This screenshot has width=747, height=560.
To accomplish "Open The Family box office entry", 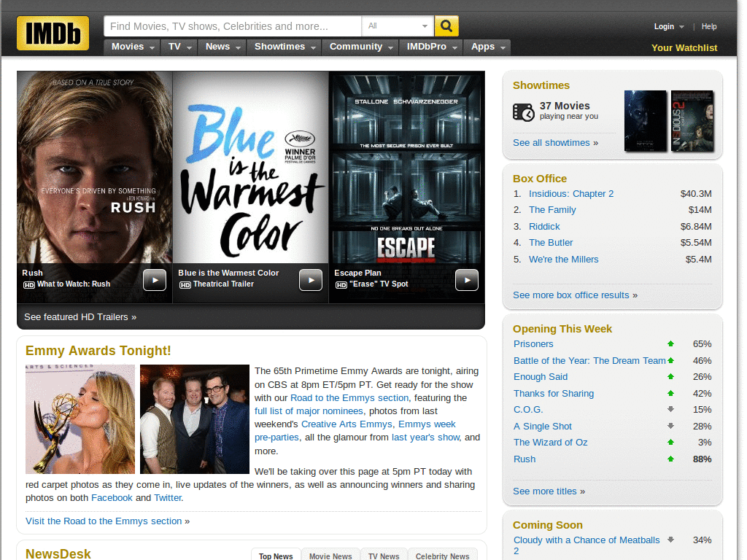I will point(552,209).
